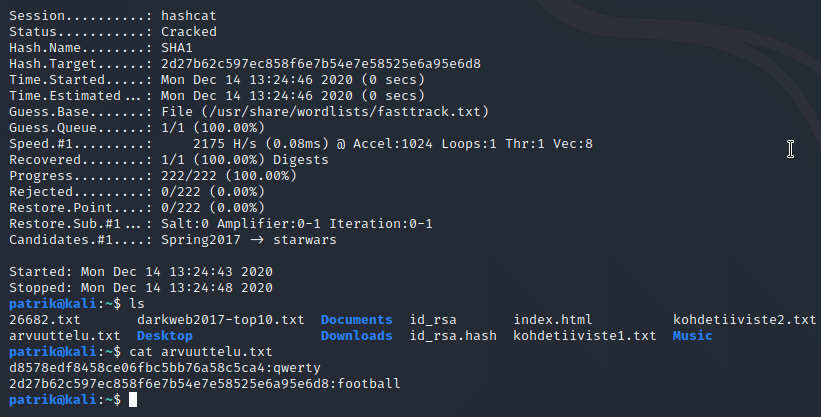The width and height of the screenshot is (821, 417).
Task: Click the Music directory name
Action: [x=693, y=336]
